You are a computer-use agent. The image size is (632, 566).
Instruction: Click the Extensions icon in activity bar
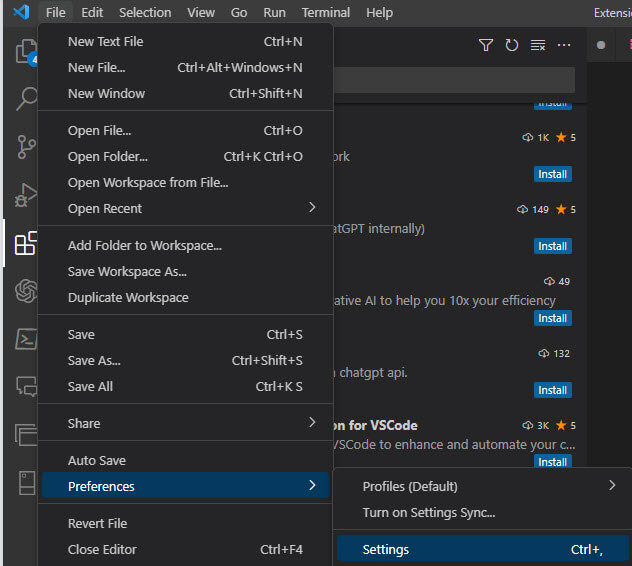point(26,243)
